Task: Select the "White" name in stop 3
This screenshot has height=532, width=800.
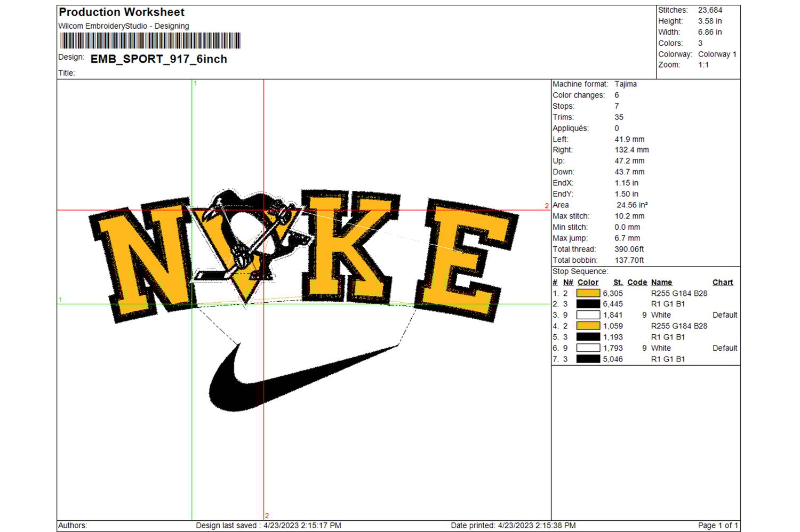Action: [661, 315]
